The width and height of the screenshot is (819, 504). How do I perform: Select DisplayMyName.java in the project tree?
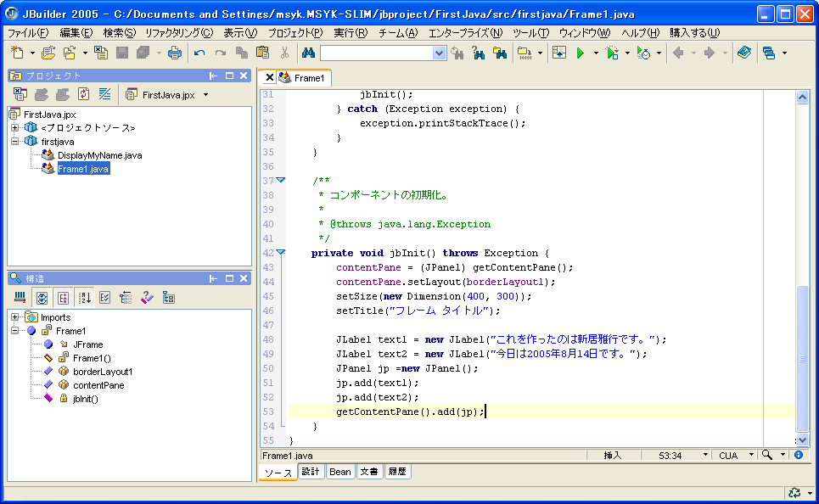tap(99, 155)
